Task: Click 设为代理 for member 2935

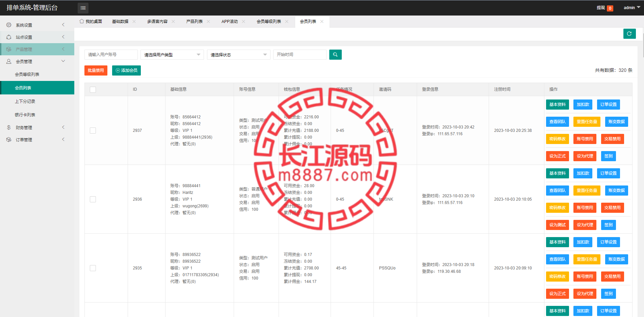Action: point(585,294)
